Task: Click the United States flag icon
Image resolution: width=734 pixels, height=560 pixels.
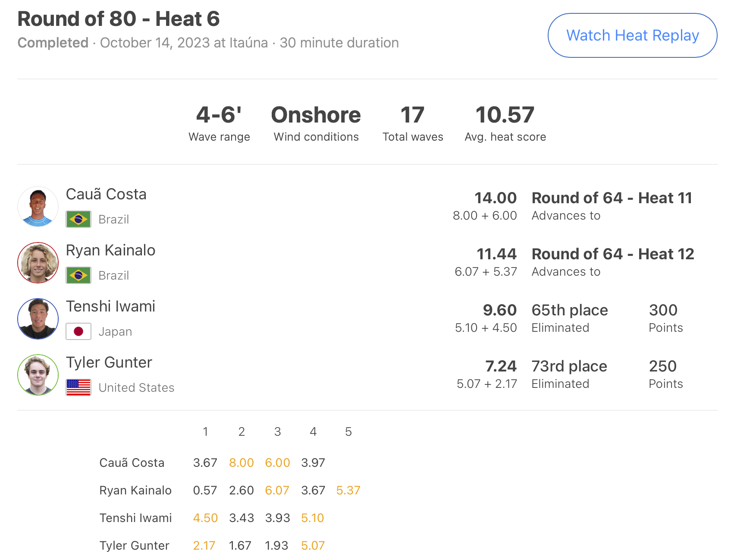Action: [x=78, y=387]
